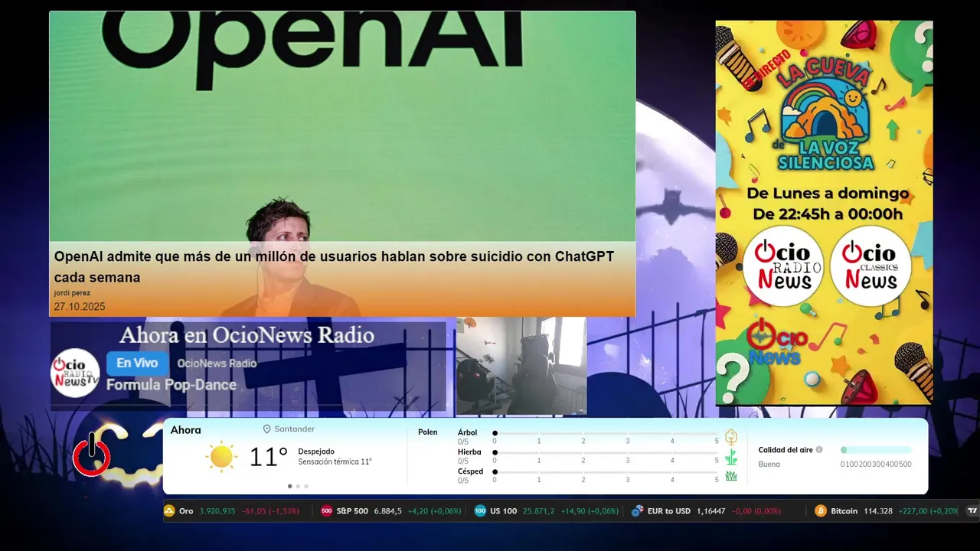Click the US 100 ticker icon
The height and width of the screenshot is (551, 980).
tap(480, 510)
